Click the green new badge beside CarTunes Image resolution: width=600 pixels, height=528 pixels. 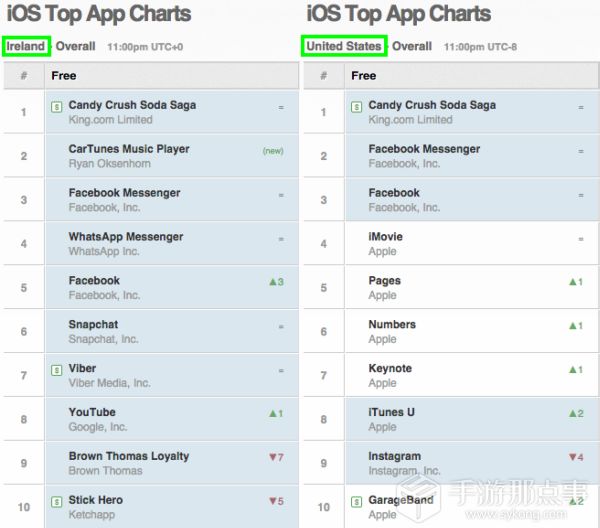pyautogui.click(x=272, y=151)
